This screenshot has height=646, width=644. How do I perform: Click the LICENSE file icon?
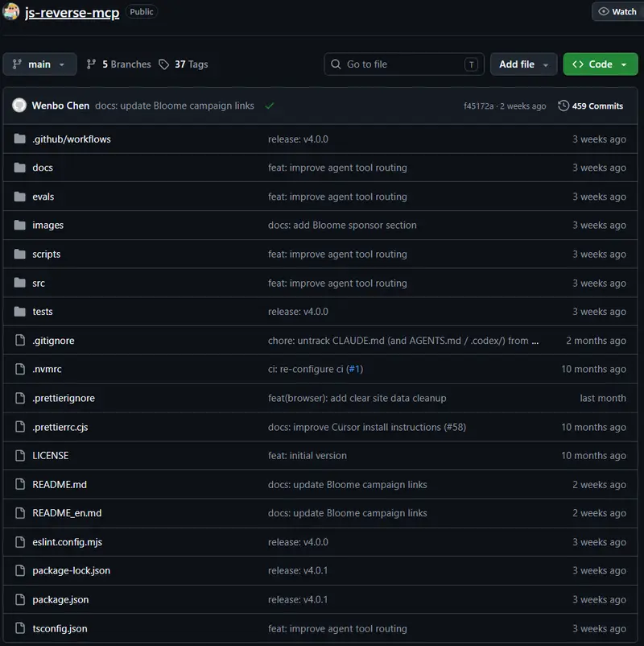(20, 455)
